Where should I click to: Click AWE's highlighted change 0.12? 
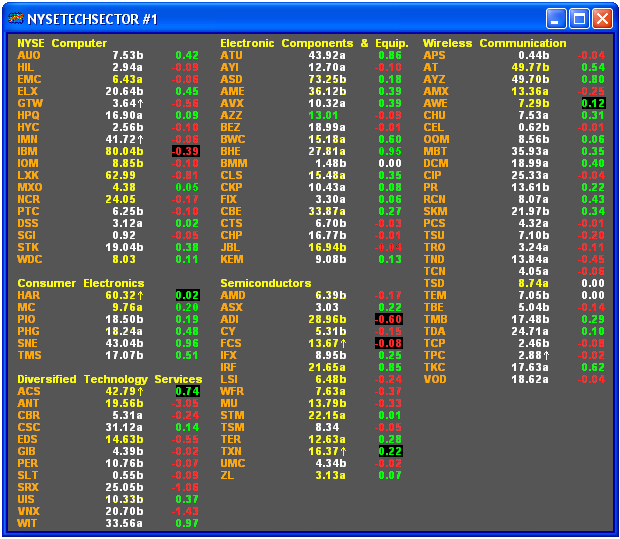pos(594,103)
